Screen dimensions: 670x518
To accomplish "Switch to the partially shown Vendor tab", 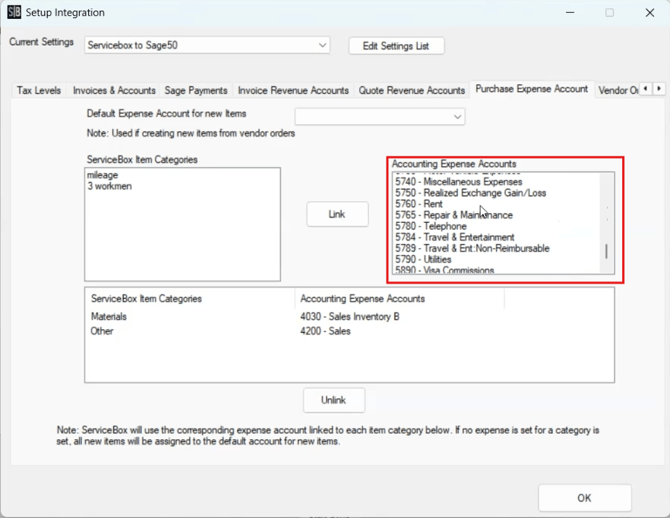I will [617, 91].
